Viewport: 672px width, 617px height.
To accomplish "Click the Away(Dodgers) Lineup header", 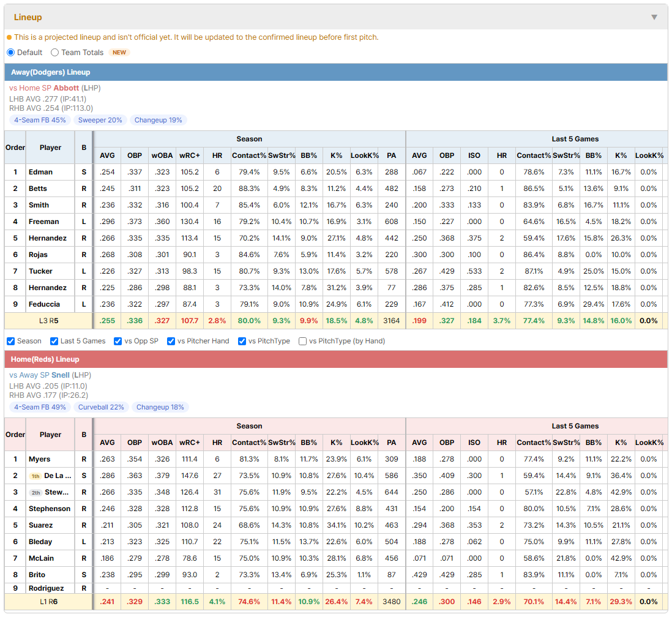I will (336, 72).
